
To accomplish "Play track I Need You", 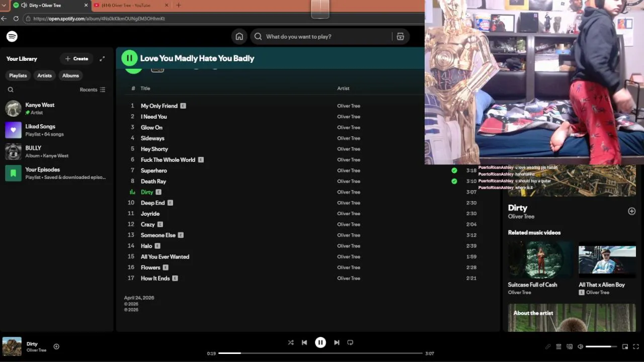I will pos(153,117).
